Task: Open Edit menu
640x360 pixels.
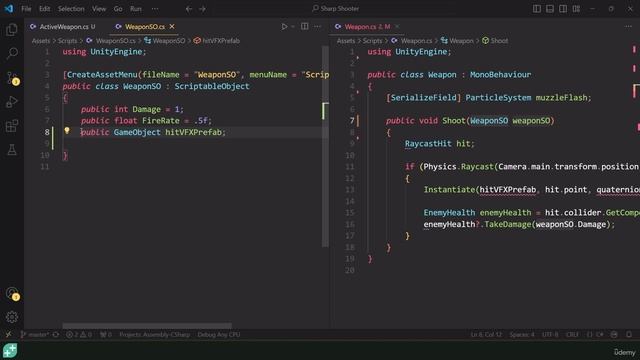Action: 44,9
